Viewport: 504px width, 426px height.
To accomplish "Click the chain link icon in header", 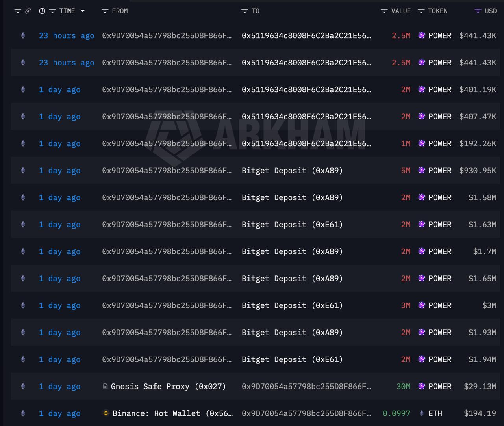I will (x=28, y=11).
